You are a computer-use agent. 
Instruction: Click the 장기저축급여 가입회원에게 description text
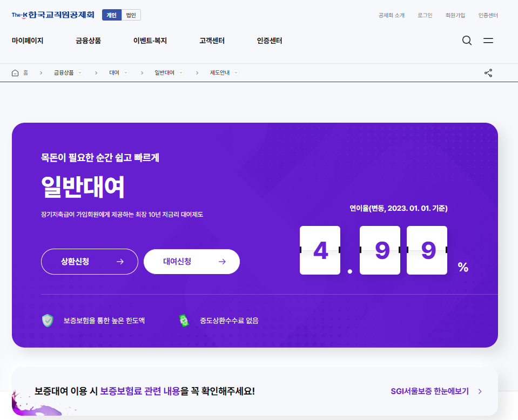122,215
